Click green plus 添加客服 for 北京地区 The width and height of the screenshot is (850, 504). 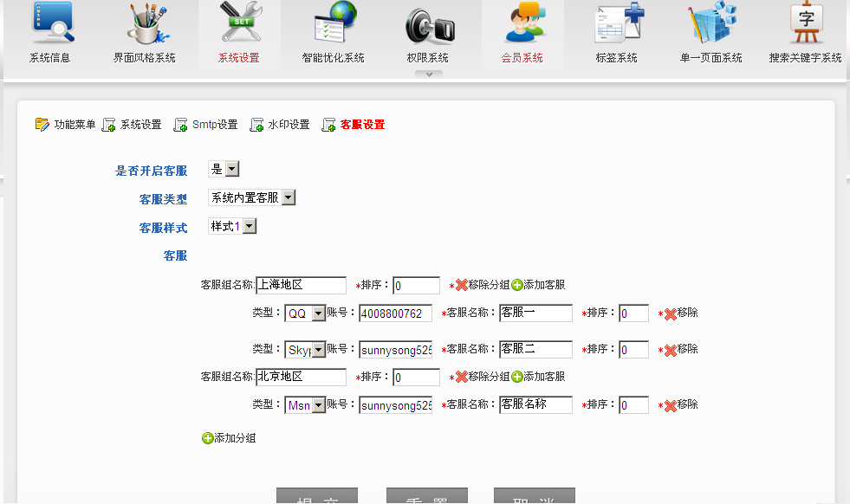point(517,377)
